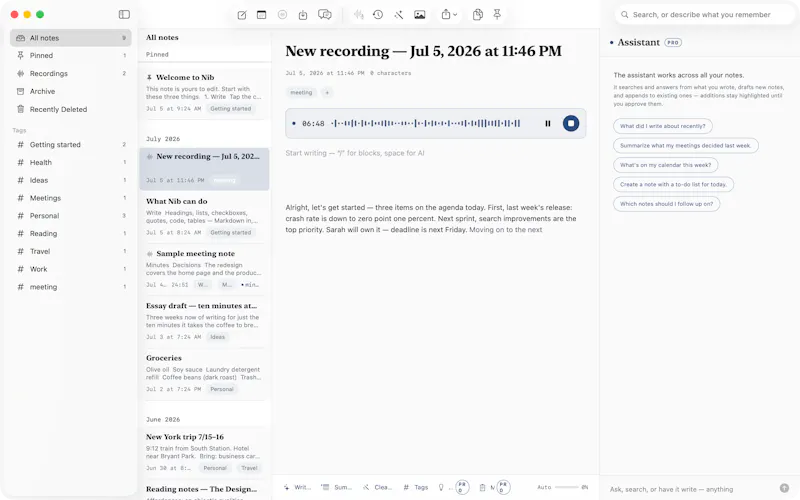Filter by Work tag
800x500 pixels.
point(71,269)
